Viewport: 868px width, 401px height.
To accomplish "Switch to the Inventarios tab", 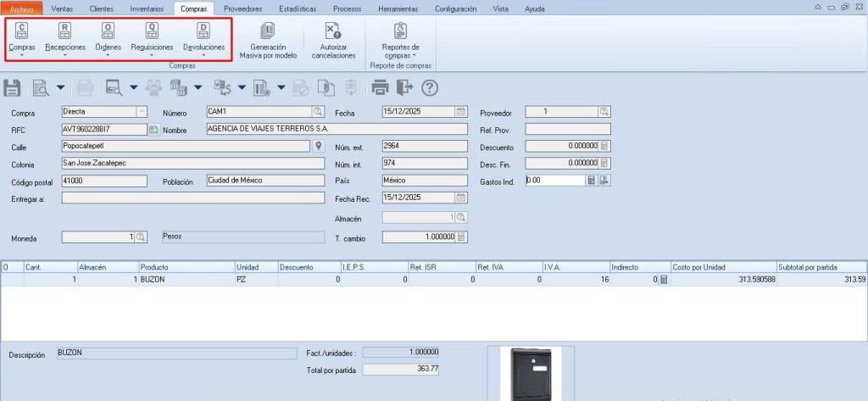I will 147,8.
